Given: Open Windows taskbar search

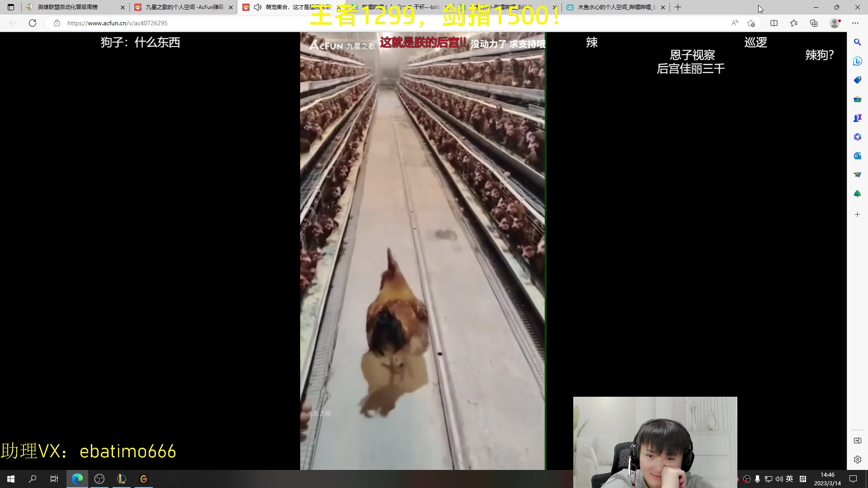Looking at the screenshot, I should (x=33, y=479).
